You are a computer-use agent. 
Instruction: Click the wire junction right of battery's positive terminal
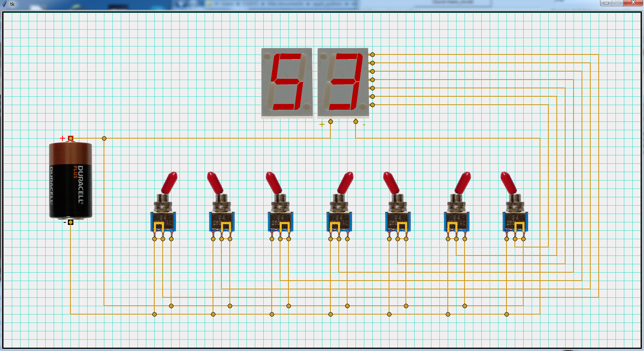[x=104, y=138]
